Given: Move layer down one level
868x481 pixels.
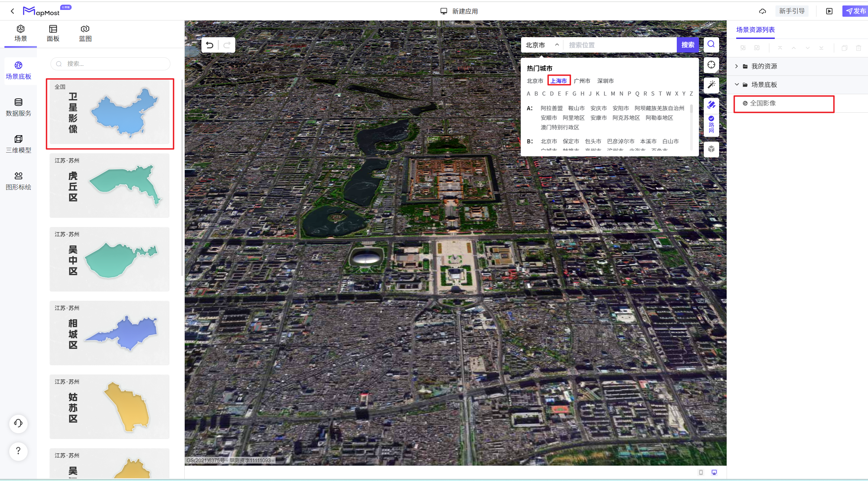Looking at the screenshot, I should [x=808, y=48].
